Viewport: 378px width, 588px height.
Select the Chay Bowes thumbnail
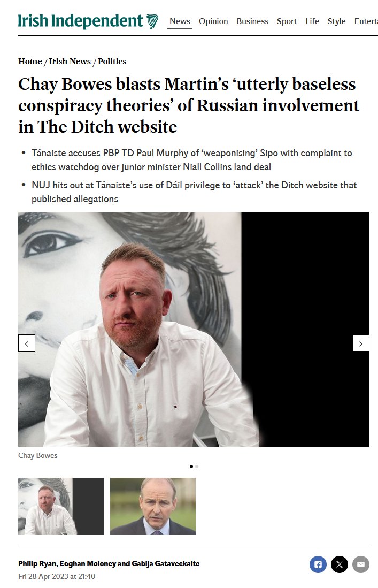pyautogui.click(x=61, y=506)
